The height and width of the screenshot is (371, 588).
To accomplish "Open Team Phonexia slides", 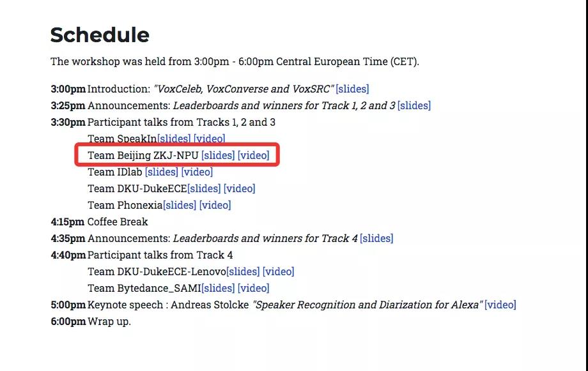I will [x=180, y=205].
